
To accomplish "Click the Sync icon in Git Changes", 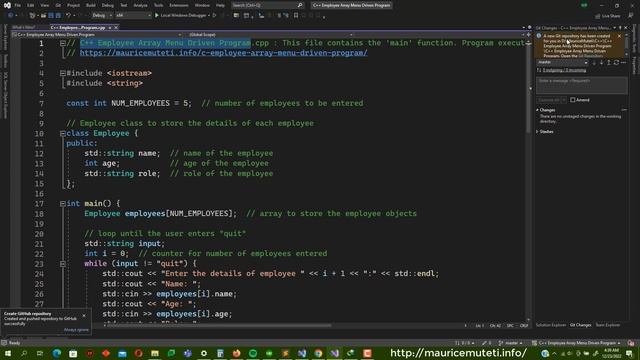I will (616, 62).
